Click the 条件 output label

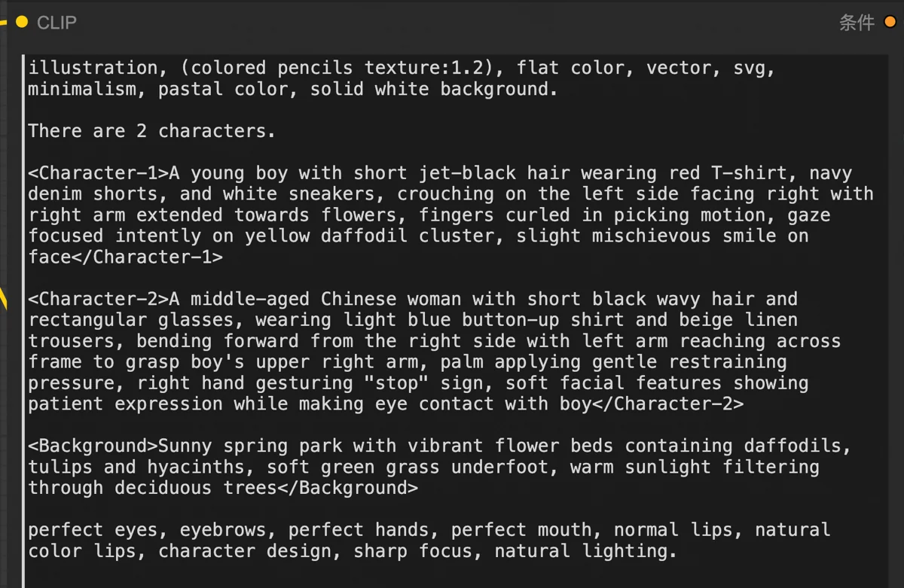click(x=857, y=23)
